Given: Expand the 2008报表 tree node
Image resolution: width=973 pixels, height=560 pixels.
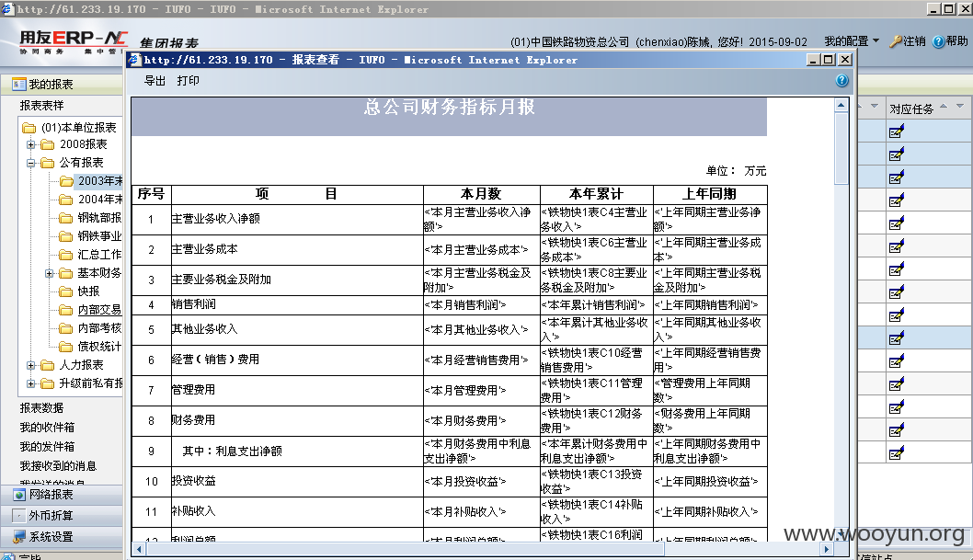Looking at the screenshot, I should point(30,144).
